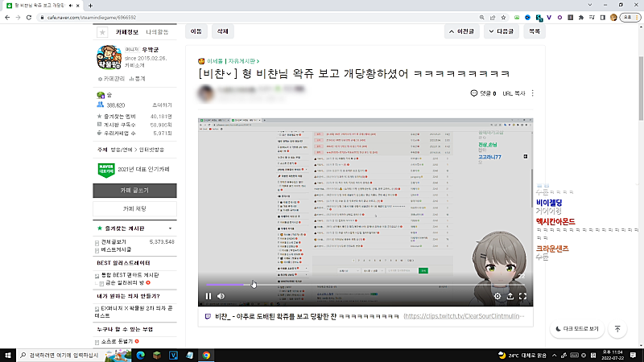Click the video share icon
Viewport: 644px width, 362px height.
510,296
